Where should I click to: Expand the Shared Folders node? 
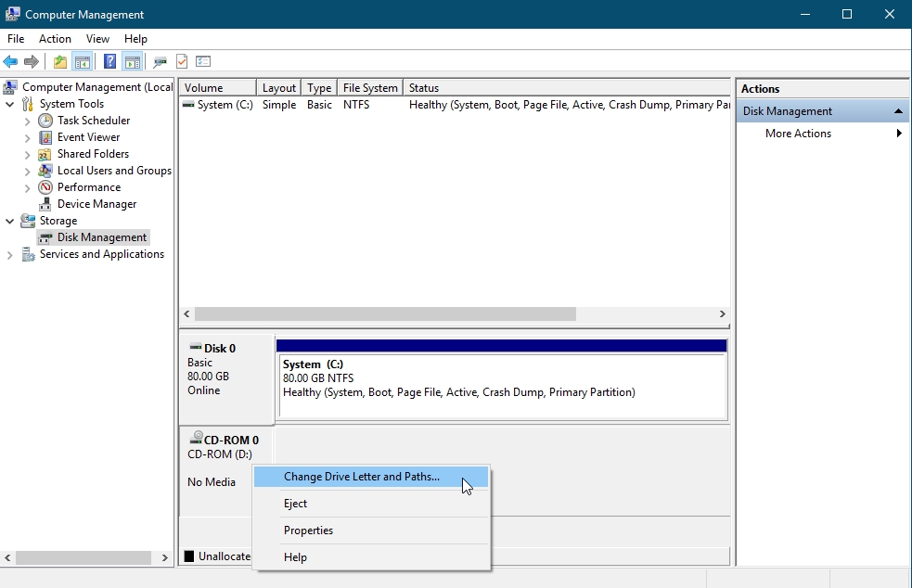[x=27, y=155]
